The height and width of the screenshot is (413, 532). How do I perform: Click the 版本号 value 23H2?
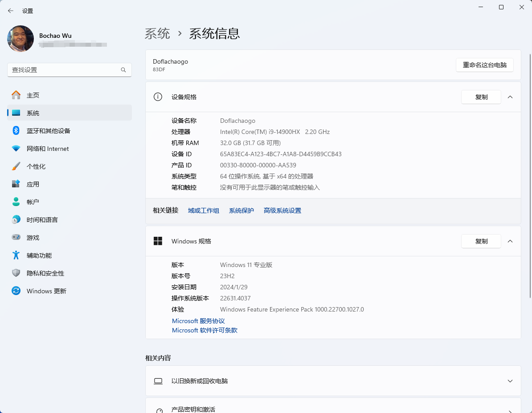point(227,276)
